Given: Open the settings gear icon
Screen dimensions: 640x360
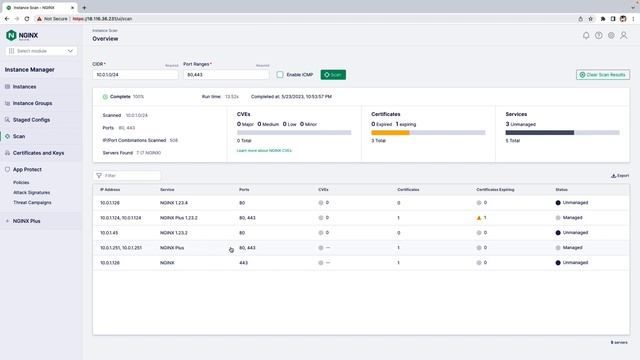Looking at the screenshot, I should 611,36.
